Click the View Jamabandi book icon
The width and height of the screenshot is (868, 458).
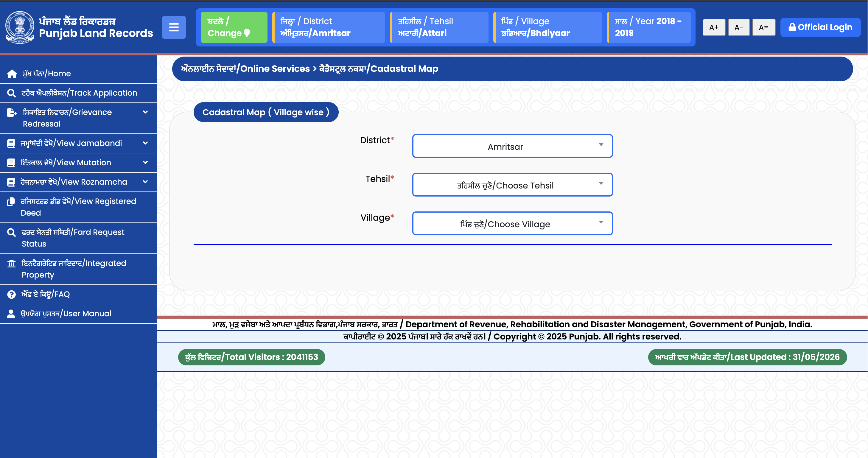point(11,144)
